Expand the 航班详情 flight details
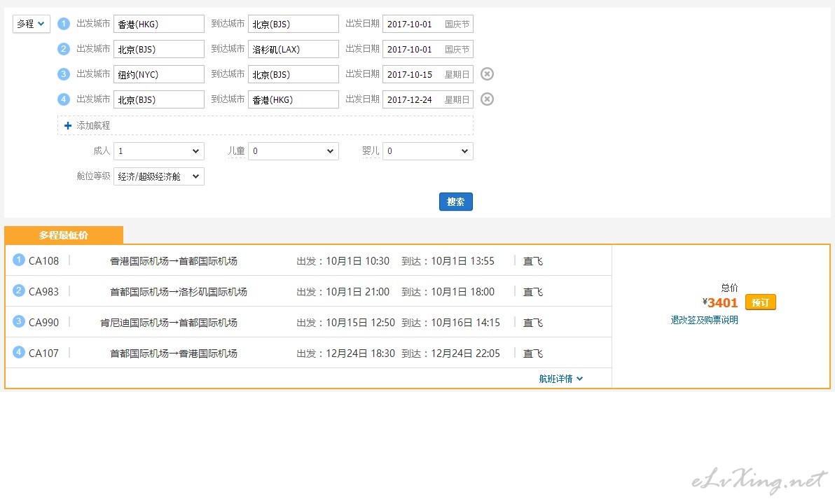Viewport: 835px width, 504px height. pos(560,379)
